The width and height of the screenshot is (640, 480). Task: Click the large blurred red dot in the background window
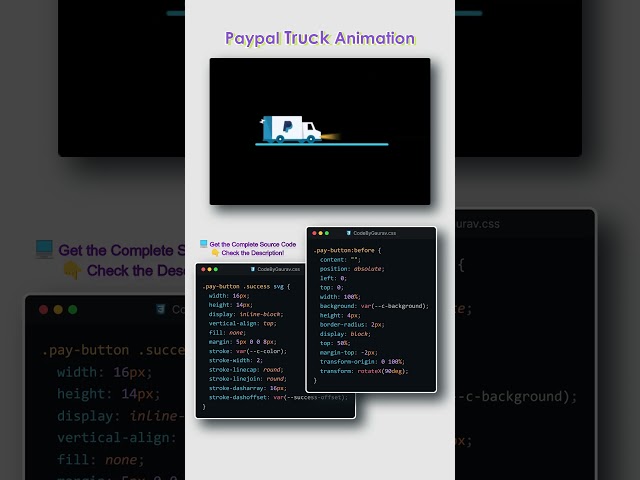(x=43, y=310)
